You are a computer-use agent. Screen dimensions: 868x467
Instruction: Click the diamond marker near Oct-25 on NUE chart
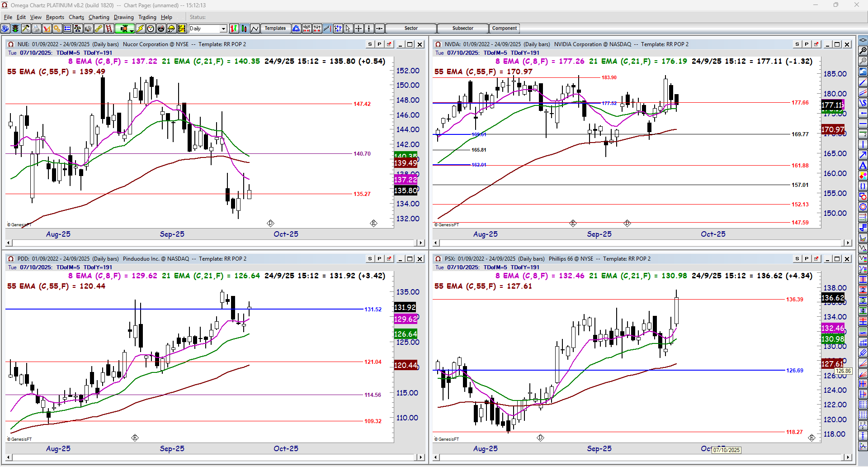pyautogui.click(x=270, y=223)
